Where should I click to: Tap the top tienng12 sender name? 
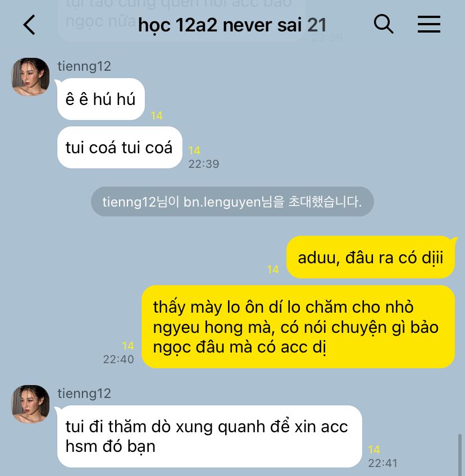(84, 66)
